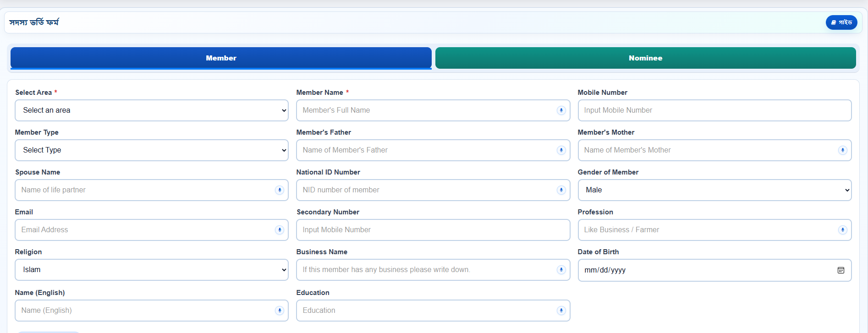The height and width of the screenshot is (333, 868).
Task: Click the Name (English) input field
Action: tap(152, 311)
